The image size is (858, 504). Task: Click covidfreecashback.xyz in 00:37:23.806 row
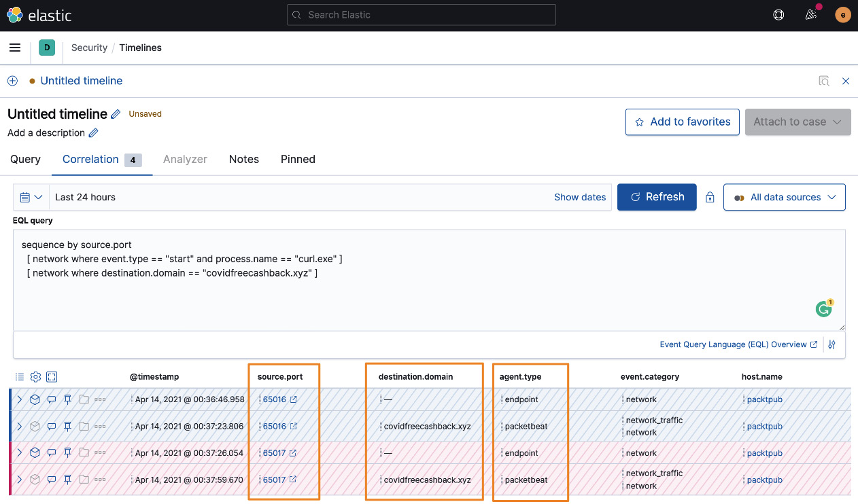[428, 426]
